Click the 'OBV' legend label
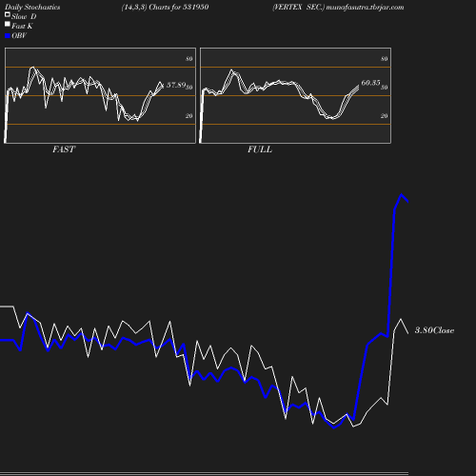Viewport: 476px width, 476px height. pyautogui.click(x=19, y=36)
